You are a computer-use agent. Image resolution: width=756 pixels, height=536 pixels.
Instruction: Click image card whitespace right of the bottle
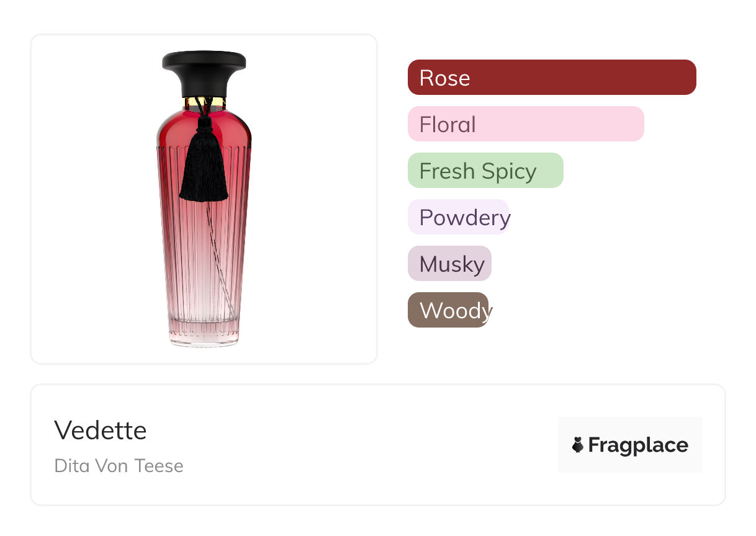(317, 199)
